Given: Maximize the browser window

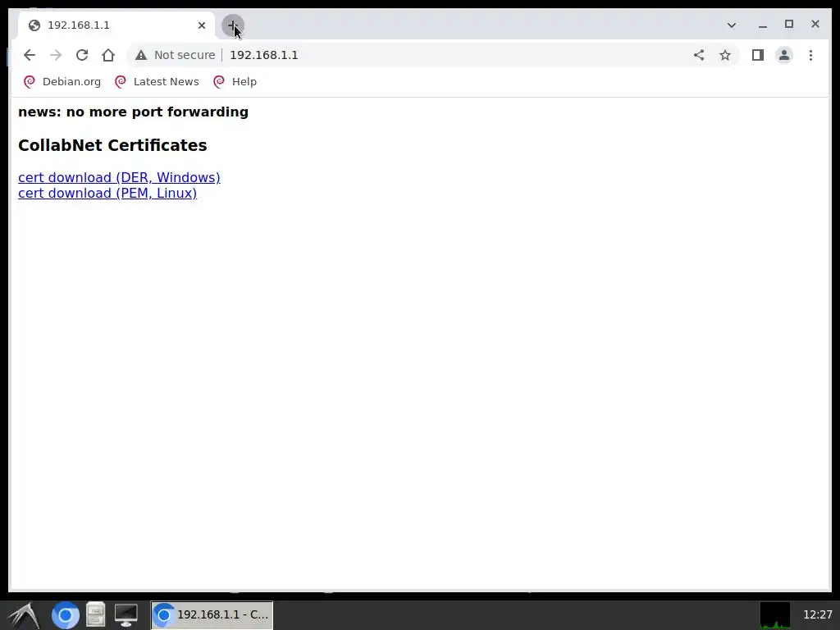Looking at the screenshot, I should [x=789, y=24].
